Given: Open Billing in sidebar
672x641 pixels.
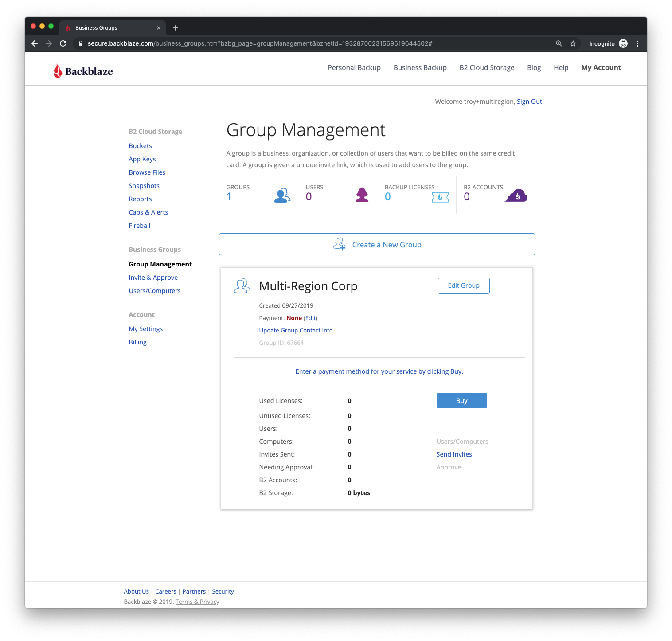Looking at the screenshot, I should pyautogui.click(x=138, y=342).
